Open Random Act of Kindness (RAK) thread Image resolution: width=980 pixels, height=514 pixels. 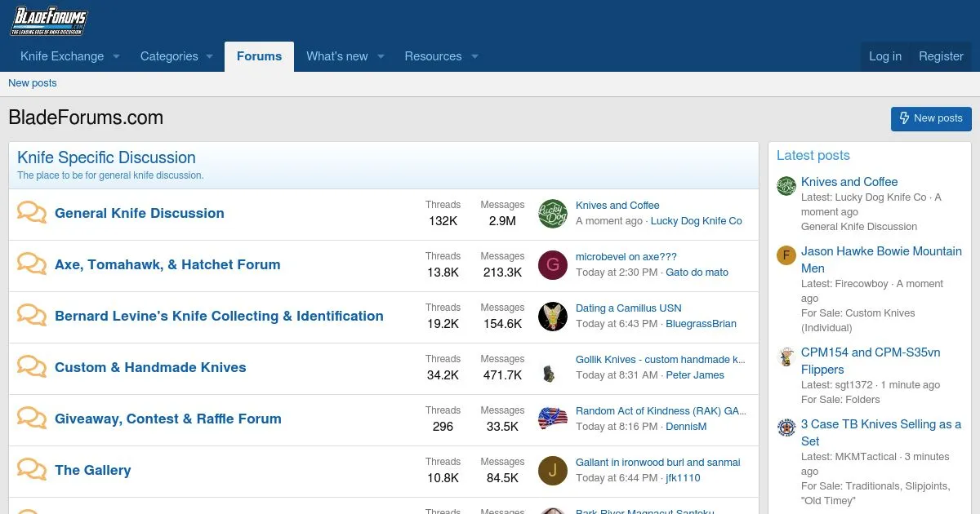click(x=661, y=411)
